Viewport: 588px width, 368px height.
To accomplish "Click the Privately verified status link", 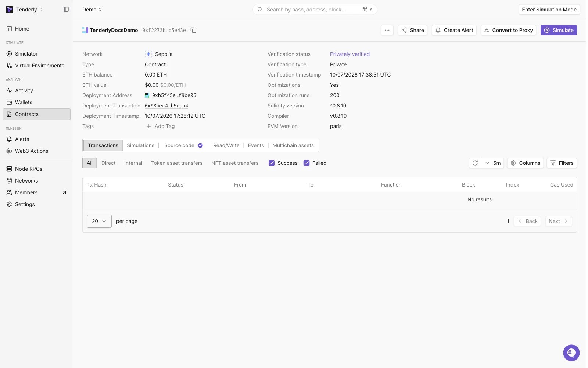I will 350,54.
